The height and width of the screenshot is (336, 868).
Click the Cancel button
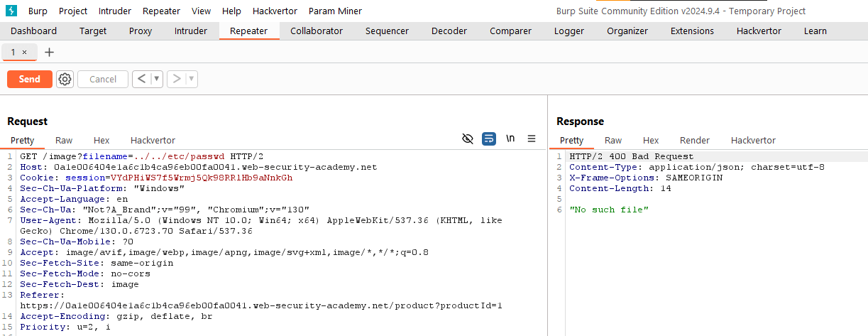103,79
